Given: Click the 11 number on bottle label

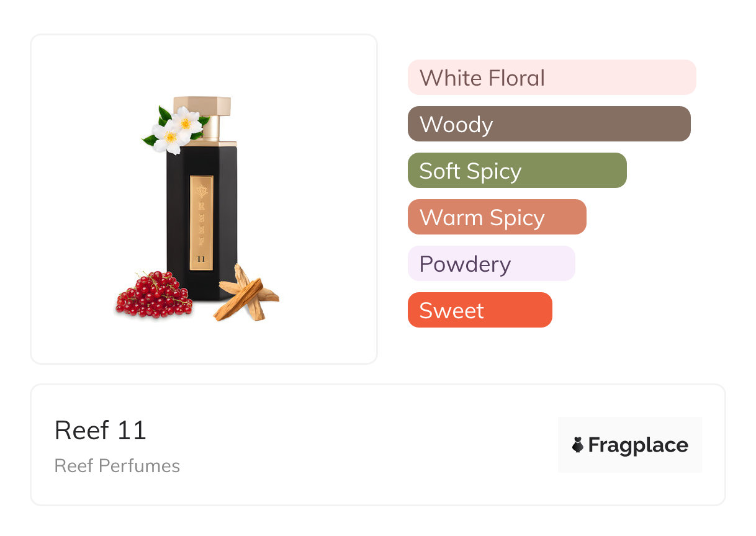Looking at the screenshot, I should (201, 258).
